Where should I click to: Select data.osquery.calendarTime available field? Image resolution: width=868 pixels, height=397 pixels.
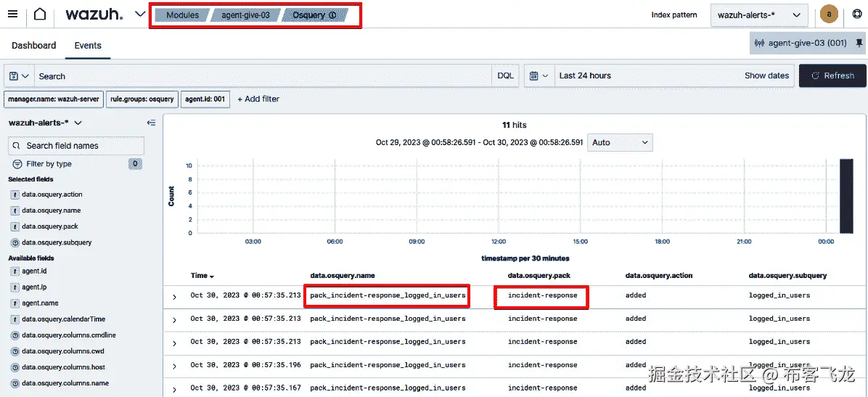[x=63, y=319]
